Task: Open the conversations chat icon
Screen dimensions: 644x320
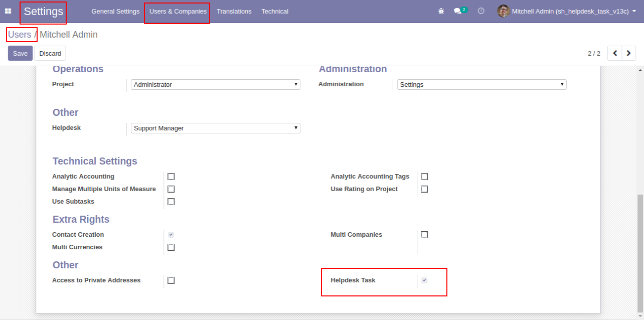Action: (x=457, y=11)
